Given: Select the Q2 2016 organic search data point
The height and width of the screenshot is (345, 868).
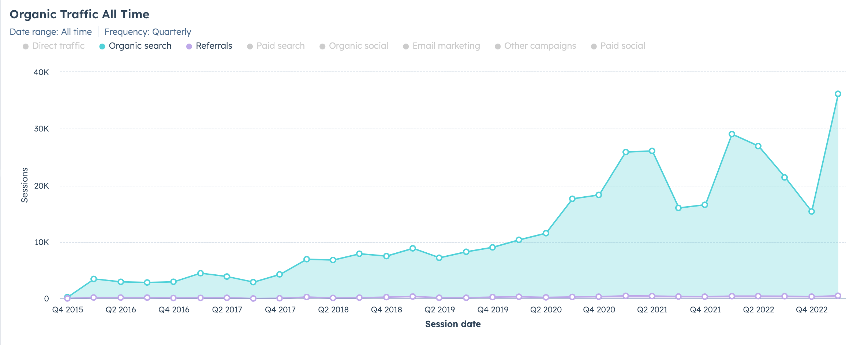Looking at the screenshot, I should (121, 282).
